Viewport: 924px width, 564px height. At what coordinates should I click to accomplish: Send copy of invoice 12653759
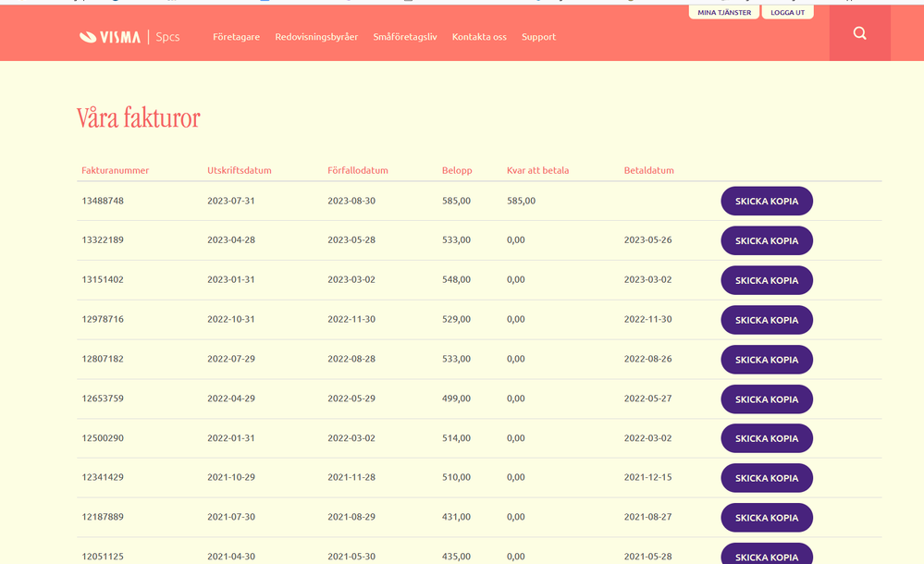(767, 399)
